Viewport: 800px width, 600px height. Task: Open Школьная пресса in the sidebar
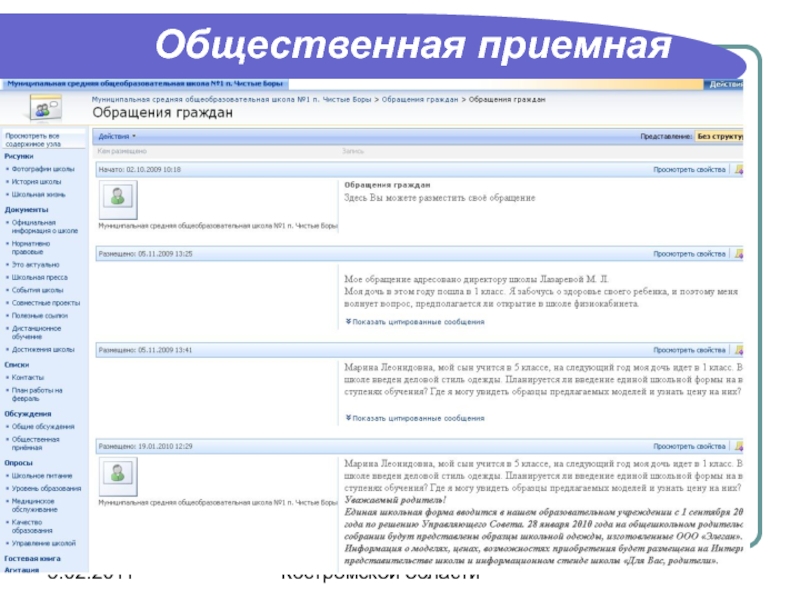39,278
